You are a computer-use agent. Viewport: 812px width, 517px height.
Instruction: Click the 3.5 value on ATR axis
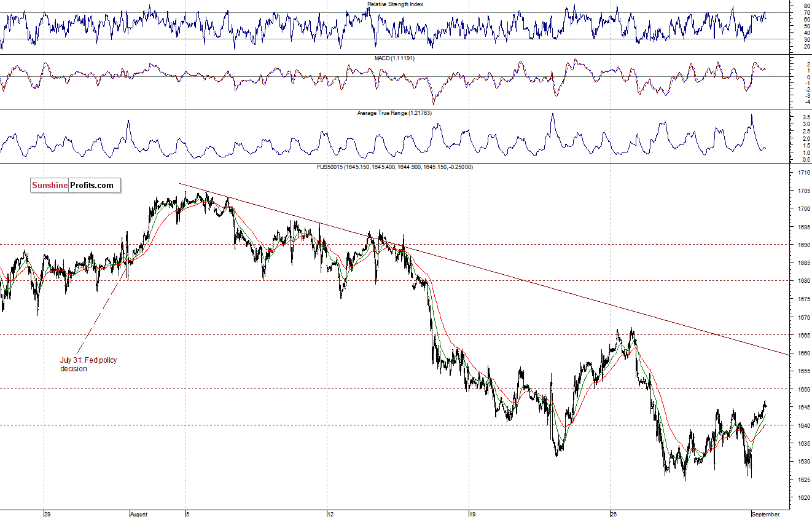(x=805, y=116)
